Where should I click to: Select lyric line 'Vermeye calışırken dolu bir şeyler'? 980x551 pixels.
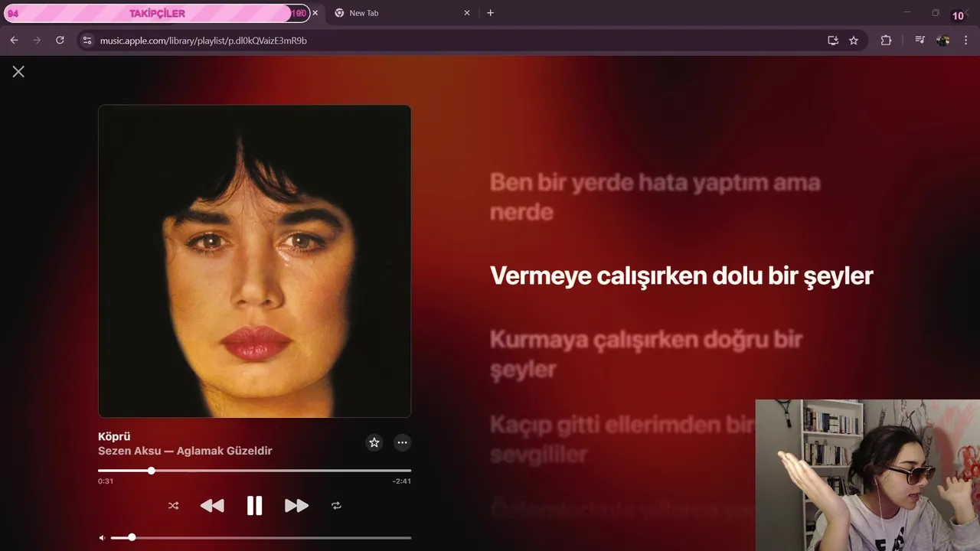[x=681, y=275]
